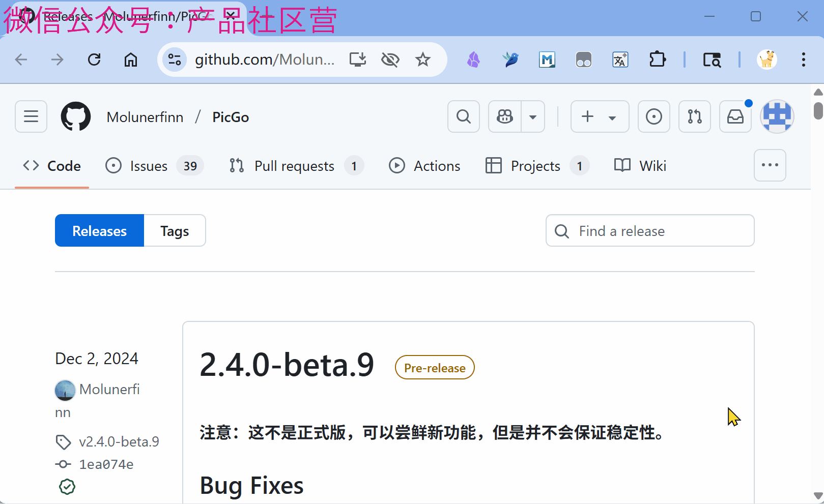Viewport: 824px width, 504px height.
Task: Open the GitHub homepage logo
Action: (76, 117)
